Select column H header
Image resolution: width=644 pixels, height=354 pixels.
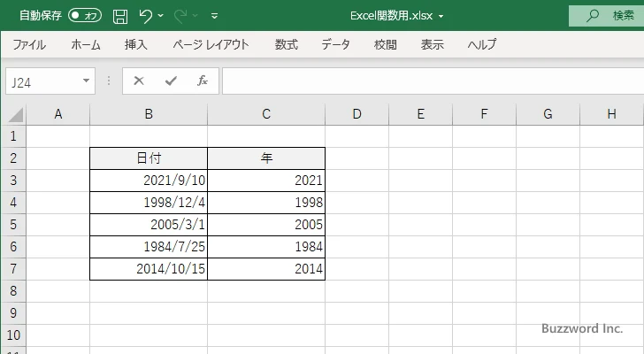pos(611,114)
